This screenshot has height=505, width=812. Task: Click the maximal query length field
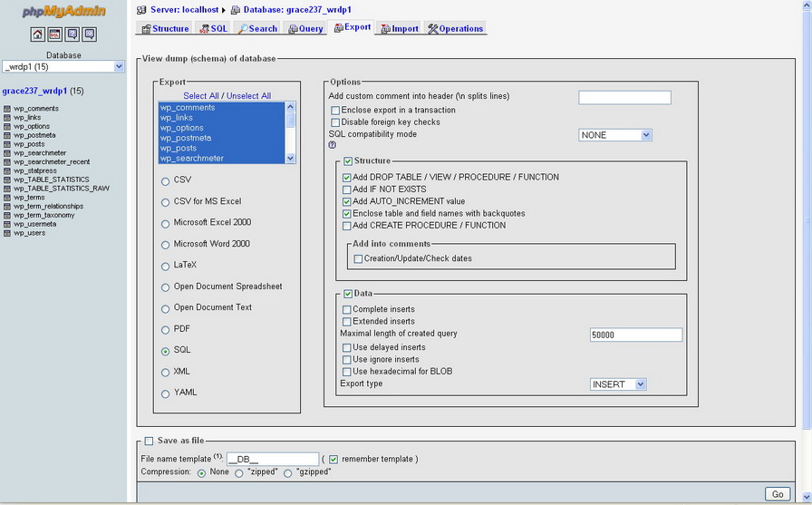pyautogui.click(x=636, y=335)
